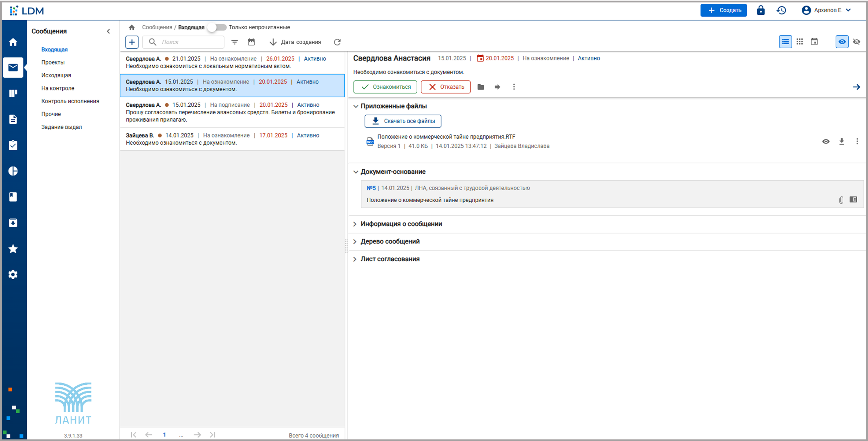
Task: Click the paperclip icon in Документ-основание
Action: pos(841,200)
